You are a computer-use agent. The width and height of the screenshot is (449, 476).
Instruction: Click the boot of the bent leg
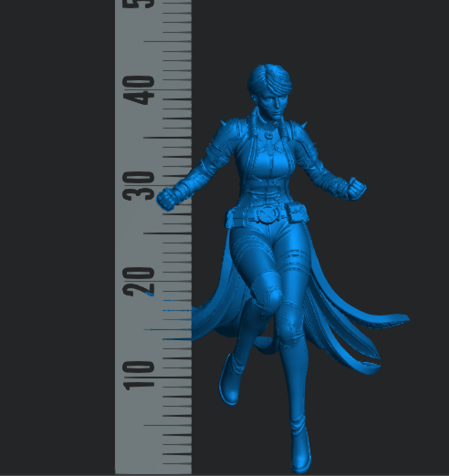[230, 380]
